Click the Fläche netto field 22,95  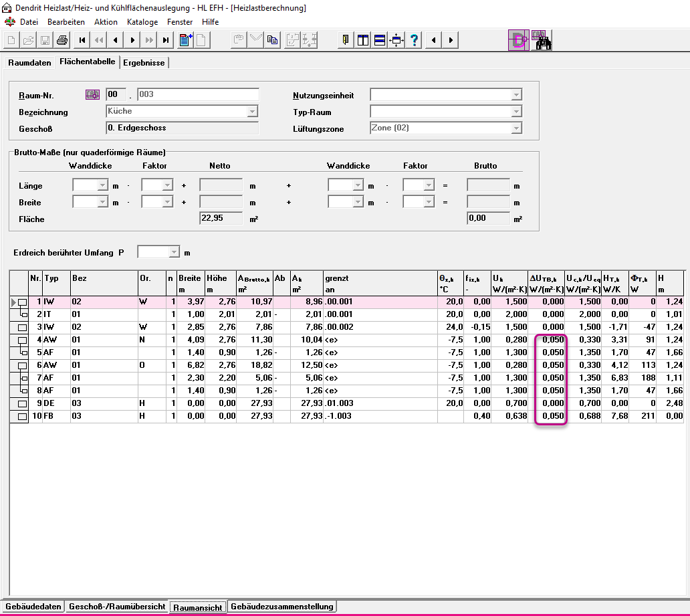(221, 219)
